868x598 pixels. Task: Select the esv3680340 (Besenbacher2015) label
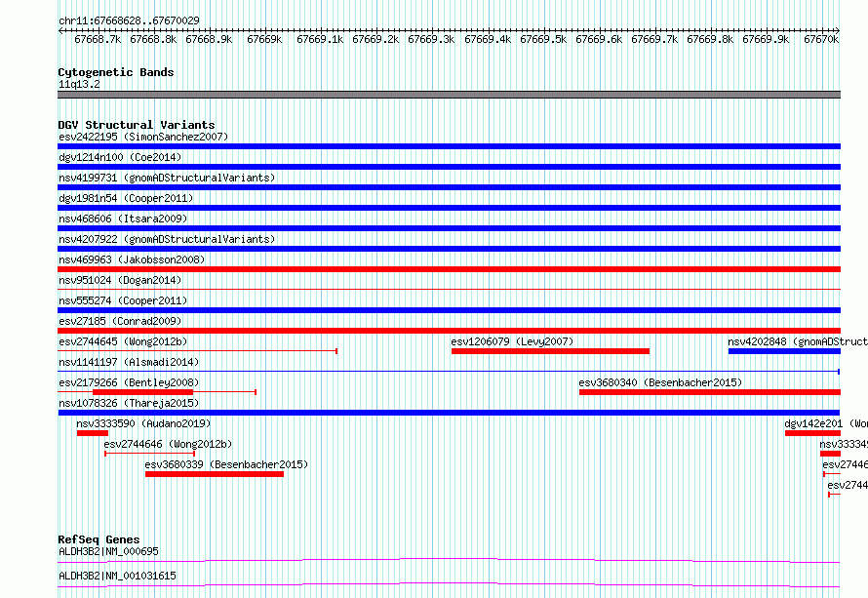coord(660,382)
